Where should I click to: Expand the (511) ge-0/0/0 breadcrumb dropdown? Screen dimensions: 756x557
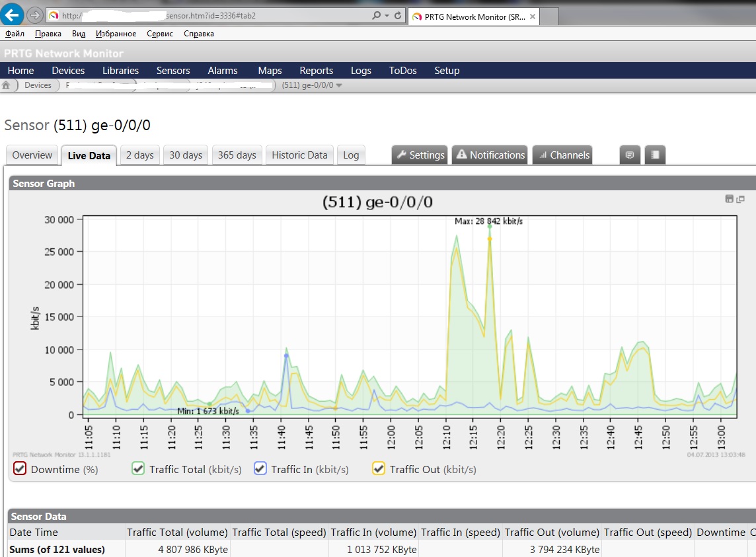pos(339,85)
